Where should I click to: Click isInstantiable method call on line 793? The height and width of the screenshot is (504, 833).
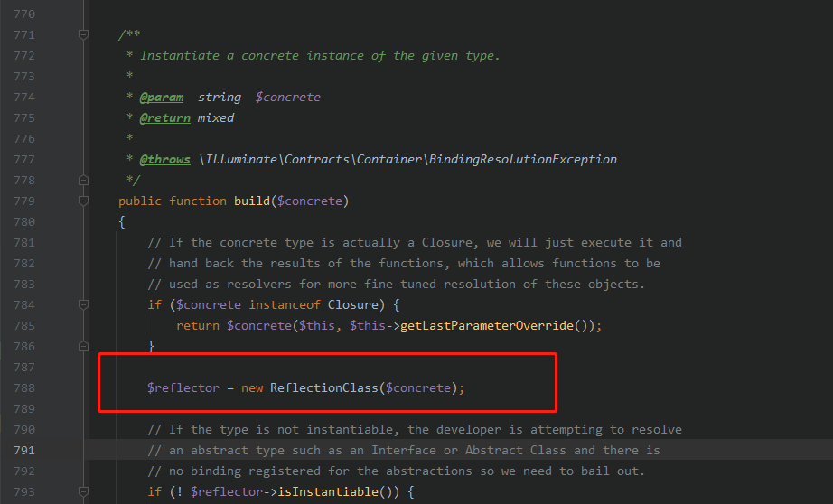click(328, 491)
